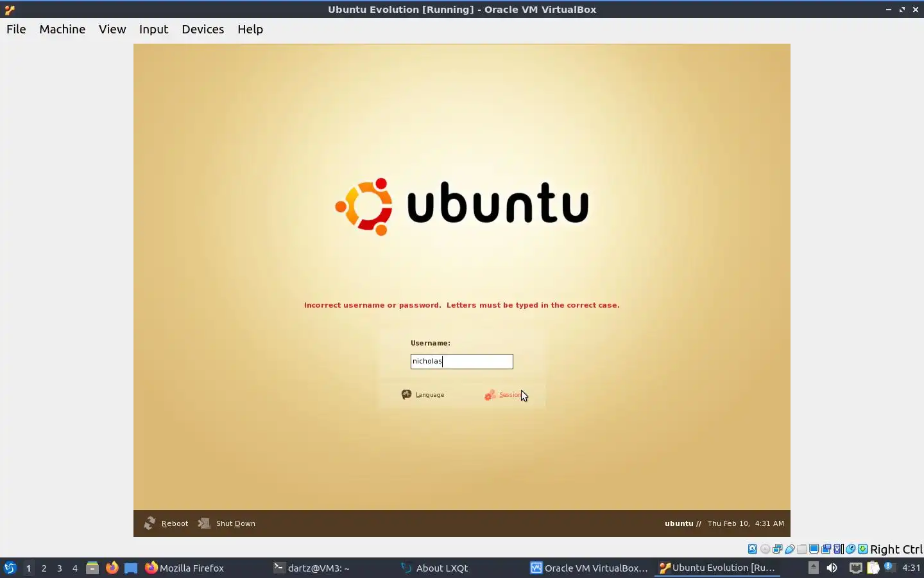This screenshot has width=924, height=578.
Task: Click the Shut Down icon
Action: [x=204, y=523]
